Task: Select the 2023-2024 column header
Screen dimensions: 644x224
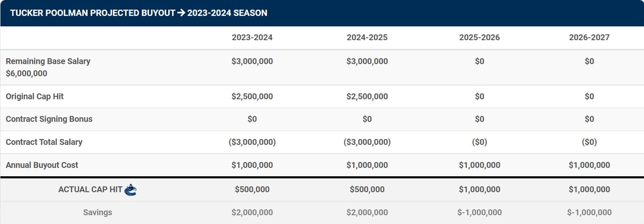Action: 252,37
